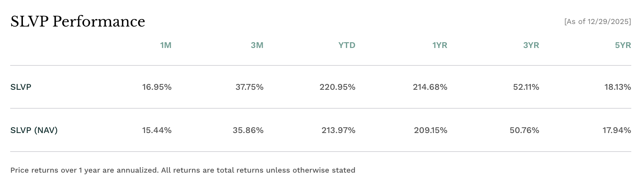The height and width of the screenshot is (181, 644).
Task: Click SLVP 3YR return 52.11%
Action: pos(526,87)
